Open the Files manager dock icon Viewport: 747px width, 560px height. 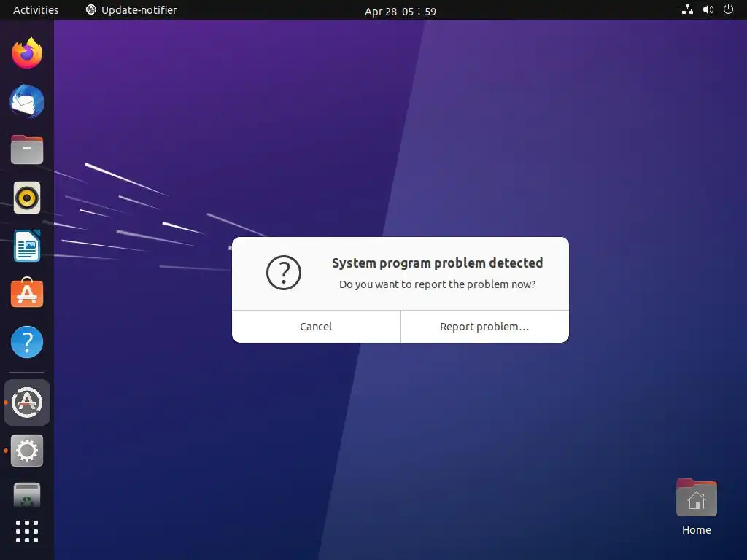click(27, 149)
